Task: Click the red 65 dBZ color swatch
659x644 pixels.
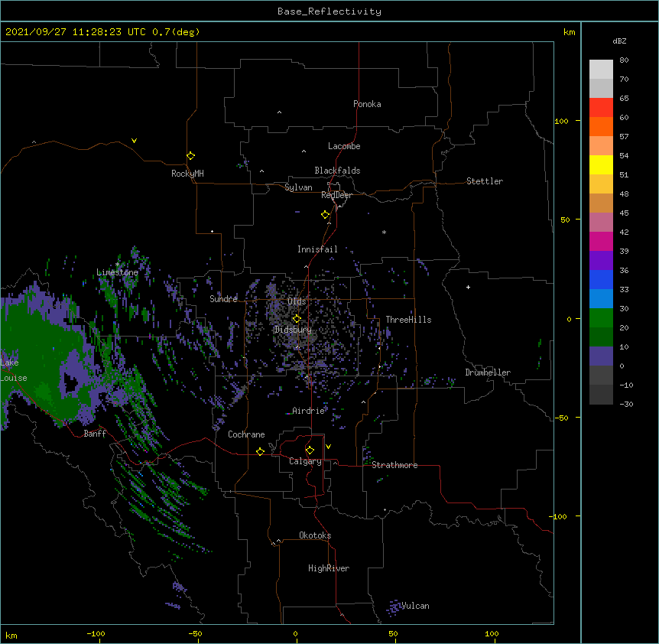Action: point(601,108)
